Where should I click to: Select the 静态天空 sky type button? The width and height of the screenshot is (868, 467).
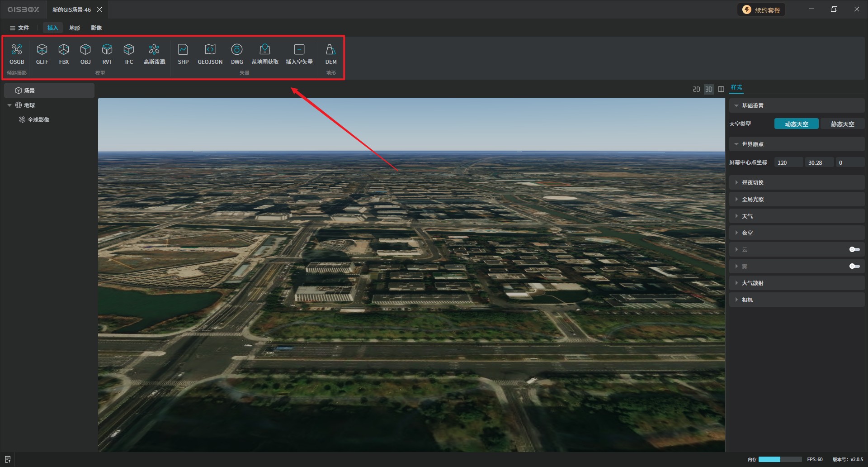pyautogui.click(x=842, y=124)
